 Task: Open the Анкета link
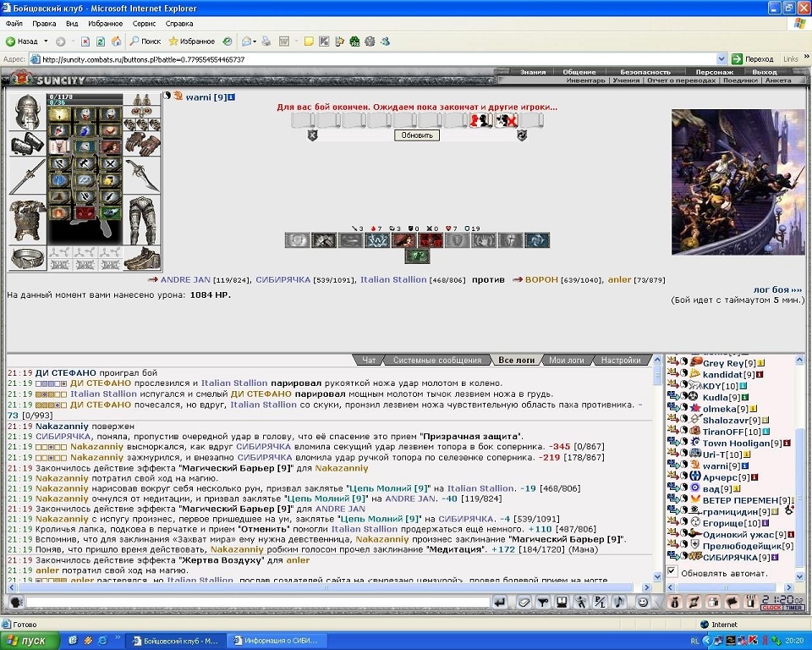click(778, 80)
